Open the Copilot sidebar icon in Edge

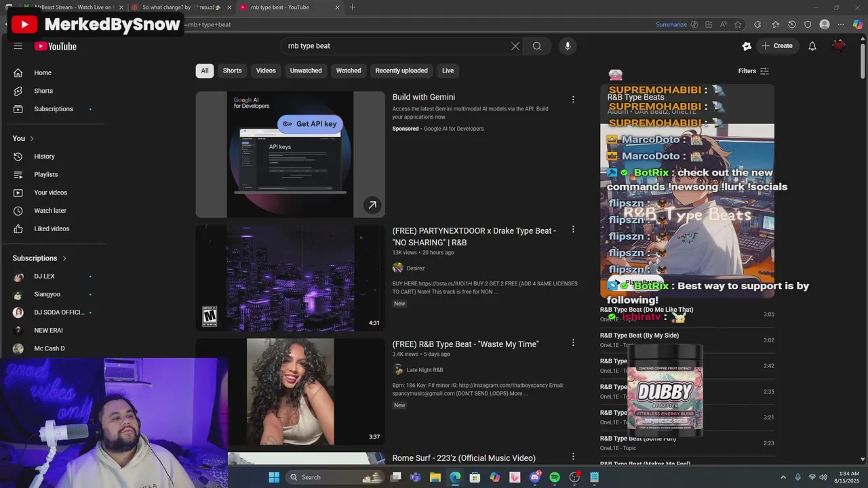coord(858,24)
